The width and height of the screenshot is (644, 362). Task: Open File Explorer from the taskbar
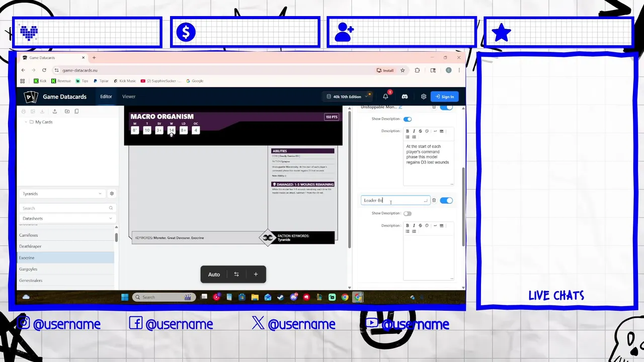point(255,297)
